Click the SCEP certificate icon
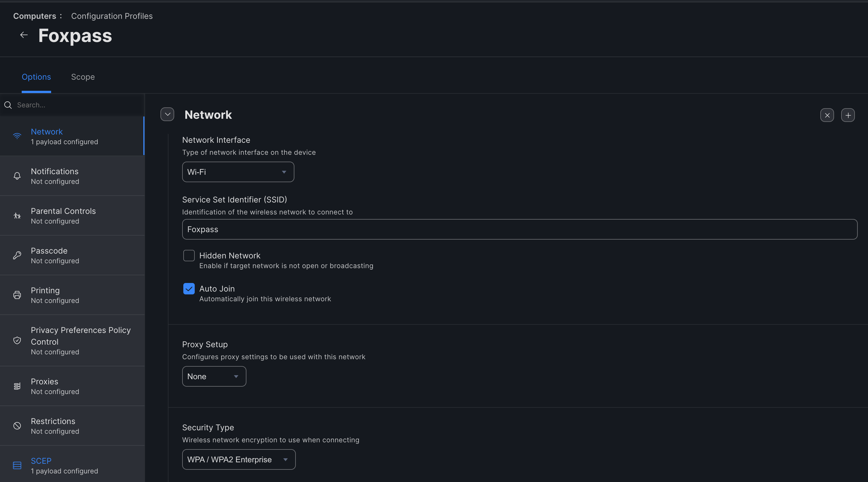The height and width of the screenshot is (482, 868). pos(17,466)
